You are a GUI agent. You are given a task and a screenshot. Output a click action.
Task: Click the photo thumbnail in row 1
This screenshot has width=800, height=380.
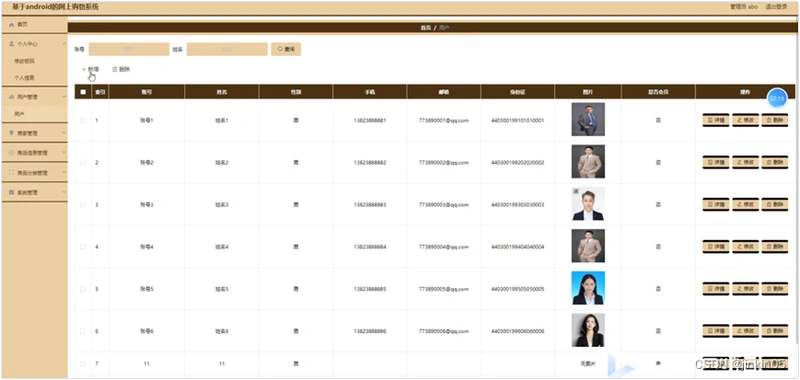pyautogui.click(x=588, y=119)
